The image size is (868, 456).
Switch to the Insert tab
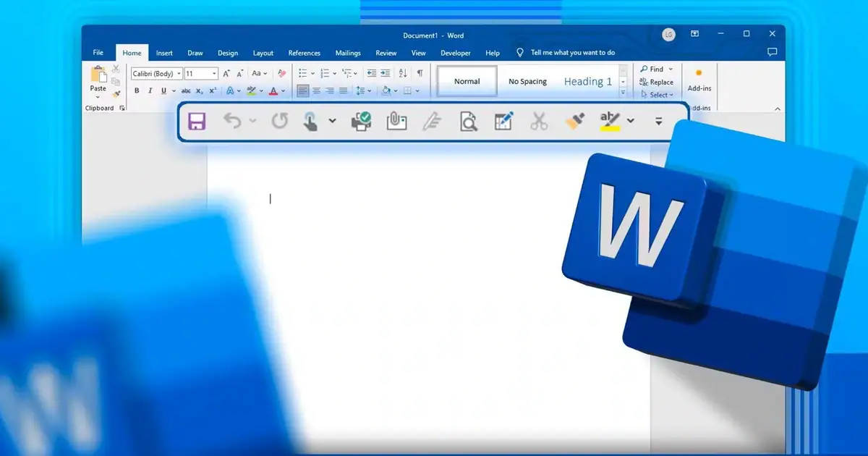pyautogui.click(x=164, y=52)
